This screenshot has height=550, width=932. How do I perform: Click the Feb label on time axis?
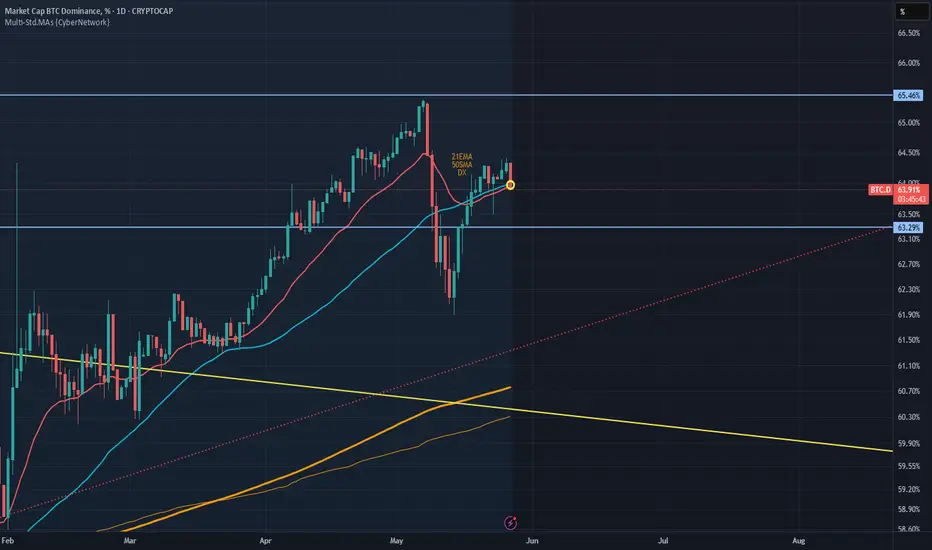8,540
